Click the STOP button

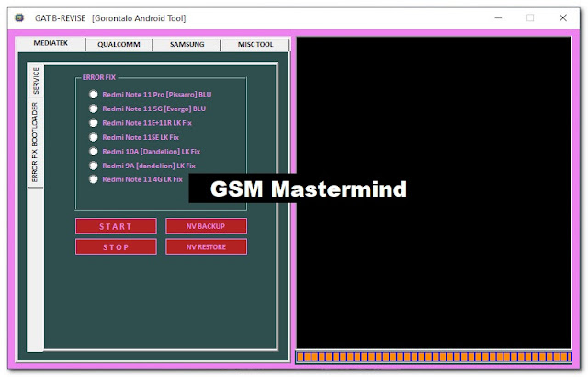tap(116, 246)
